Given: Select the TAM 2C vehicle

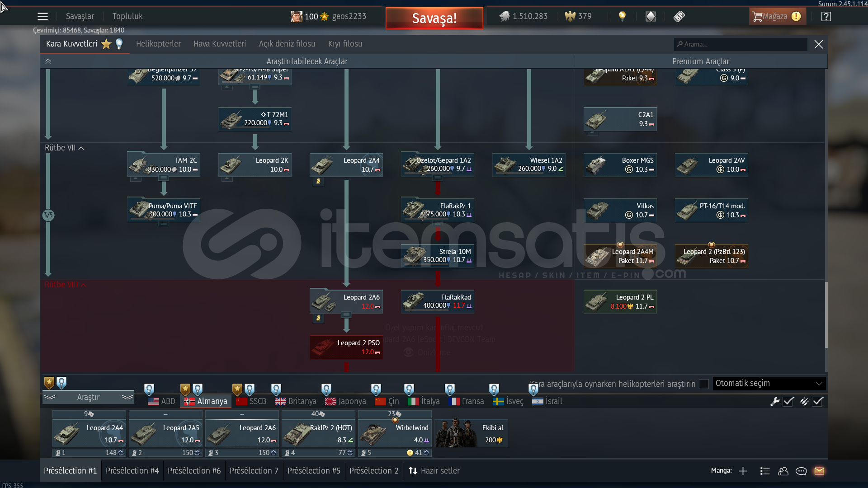Looking at the screenshot, I should (164, 164).
